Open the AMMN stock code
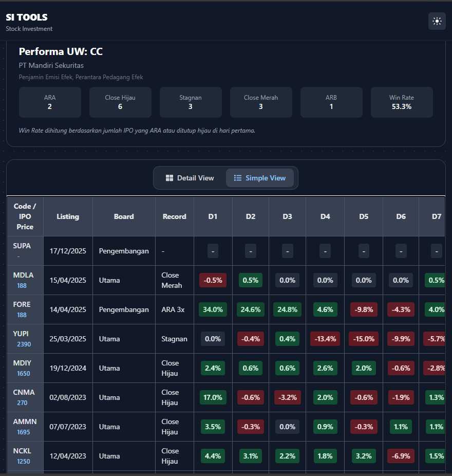This screenshot has width=452, height=476. coord(25,422)
